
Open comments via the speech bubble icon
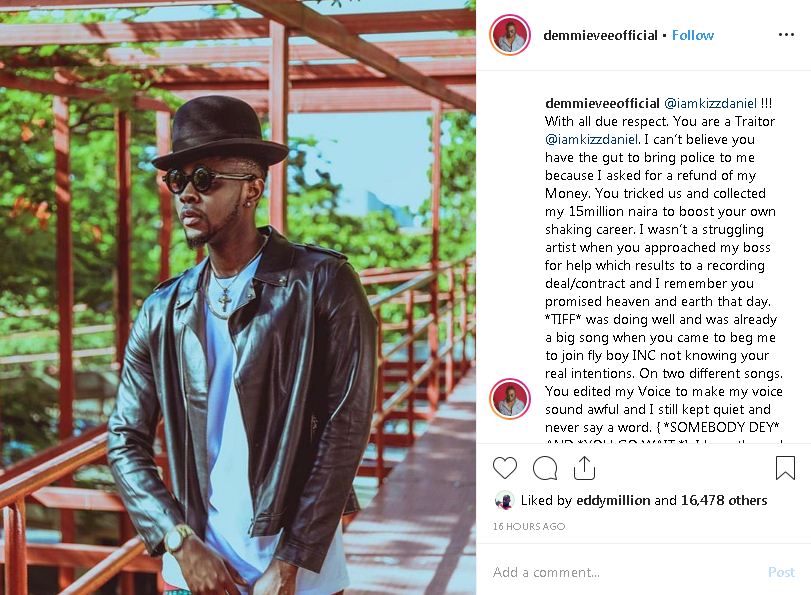(545, 468)
